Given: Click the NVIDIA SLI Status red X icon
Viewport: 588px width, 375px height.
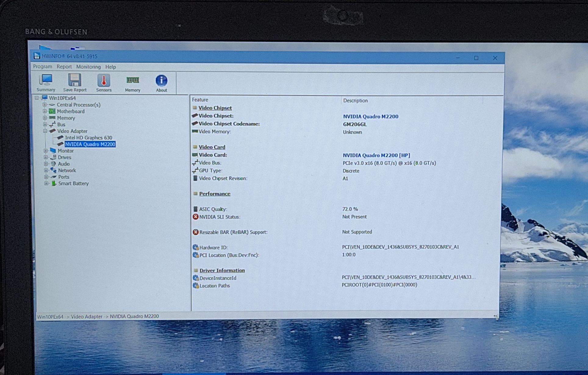Looking at the screenshot, I should (x=195, y=217).
